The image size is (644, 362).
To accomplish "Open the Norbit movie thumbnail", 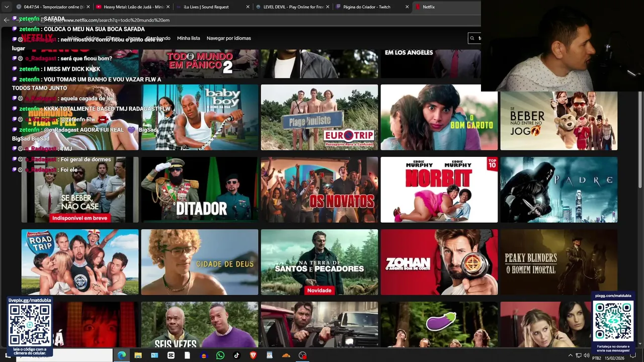I will coord(439,190).
